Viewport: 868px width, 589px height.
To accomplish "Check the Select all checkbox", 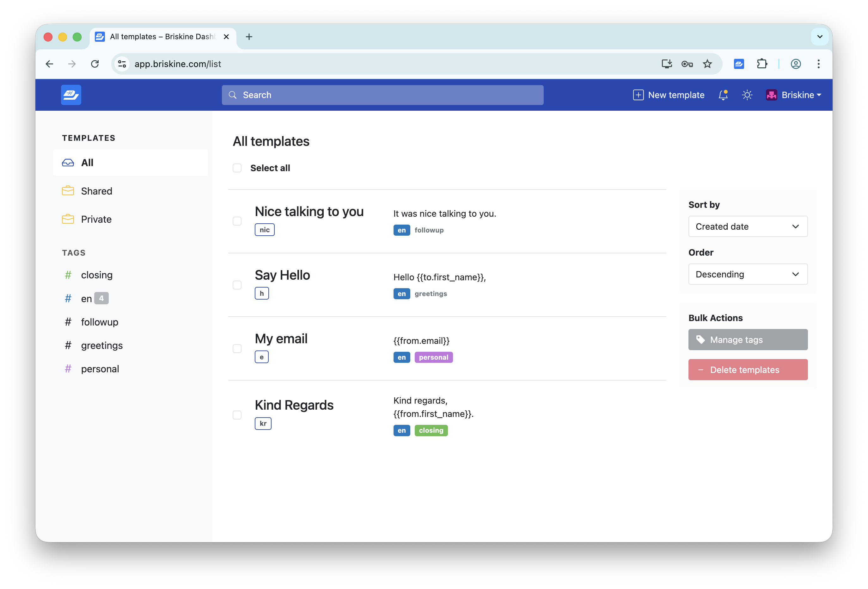I will pyautogui.click(x=237, y=168).
